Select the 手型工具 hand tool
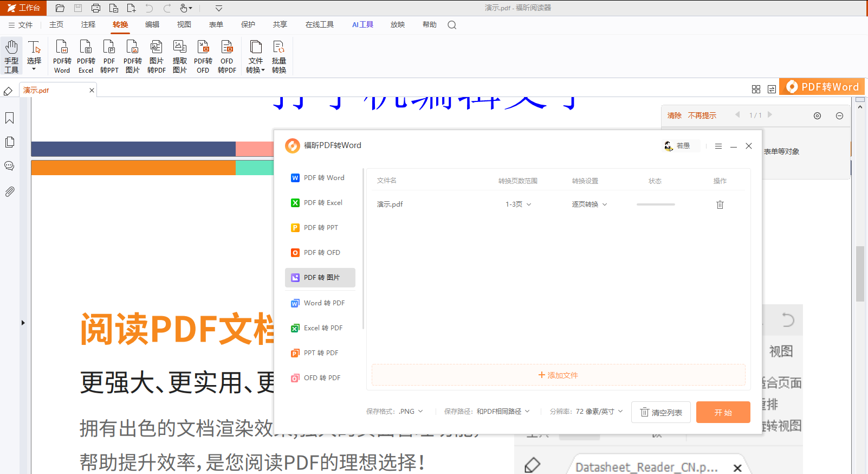Viewport: 868px width, 474px height. tap(11, 56)
